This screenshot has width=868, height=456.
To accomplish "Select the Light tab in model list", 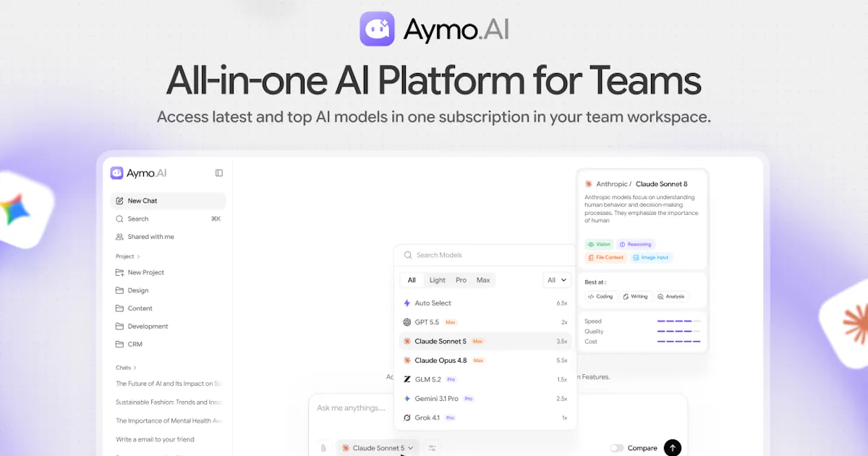I will [x=438, y=280].
